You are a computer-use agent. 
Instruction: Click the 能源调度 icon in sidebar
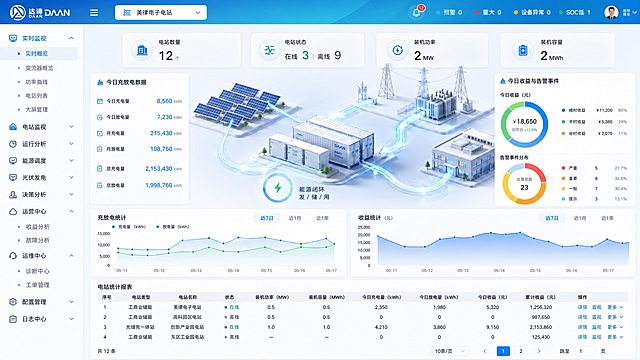pos(13,160)
